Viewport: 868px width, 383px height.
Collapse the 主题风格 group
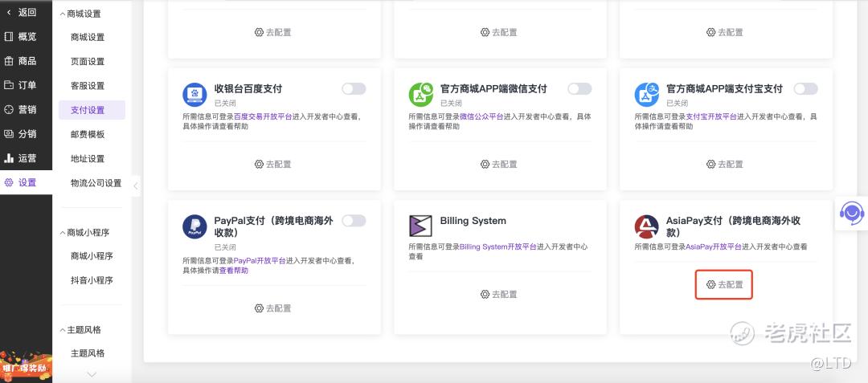[x=63, y=330]
